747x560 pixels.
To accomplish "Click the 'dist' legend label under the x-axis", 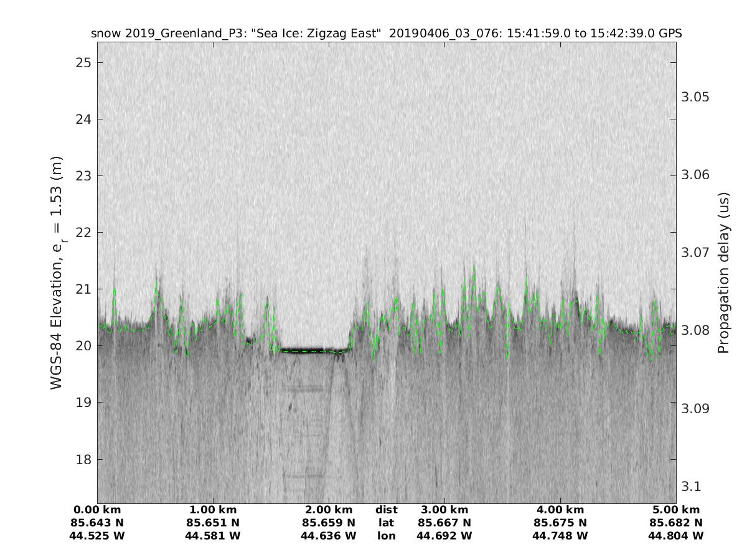I will (x=386, y=510).
